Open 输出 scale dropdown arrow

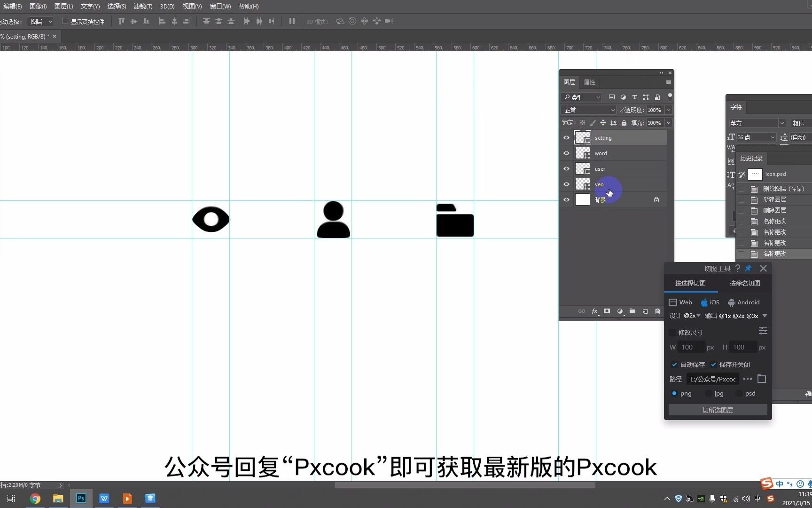765,316
